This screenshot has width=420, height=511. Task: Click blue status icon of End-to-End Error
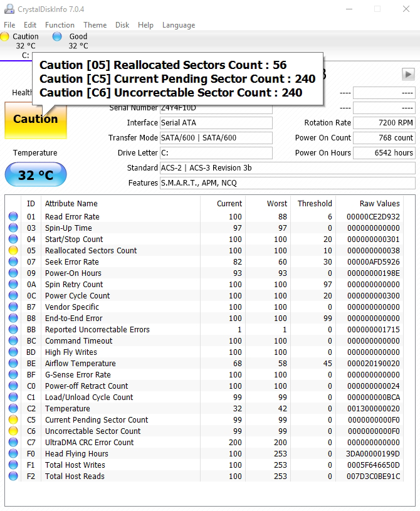pos(13,318)
